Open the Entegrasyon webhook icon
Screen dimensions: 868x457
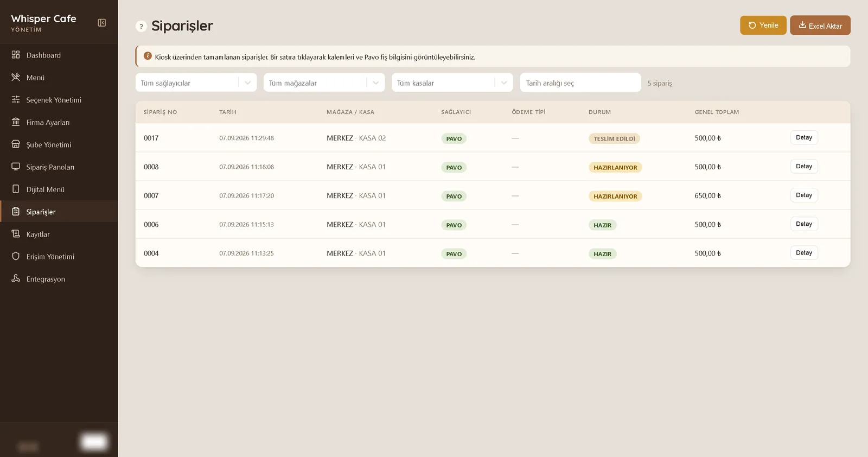point(16,278)
